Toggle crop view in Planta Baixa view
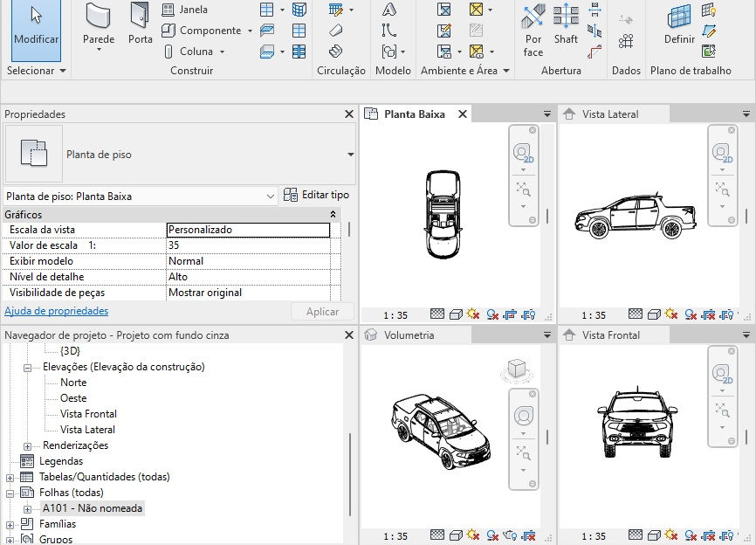 pyautogui.click(x=510, y=314)
